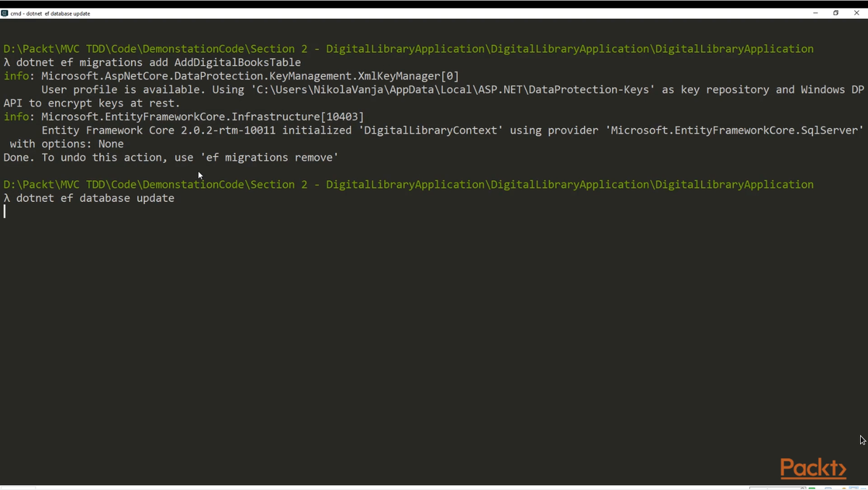Click the Cmder app icon in title bar

pyautogui.click(x=4, y=13)
